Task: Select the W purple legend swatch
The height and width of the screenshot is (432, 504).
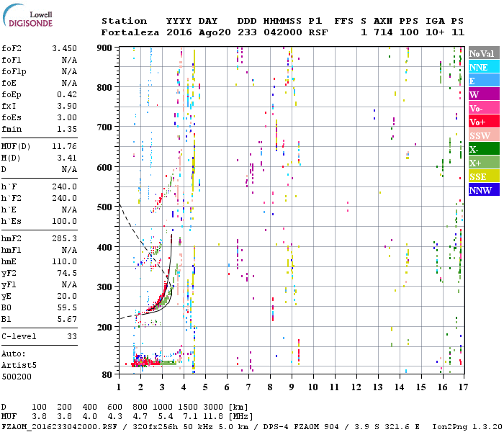Action: tap(484, 94)
